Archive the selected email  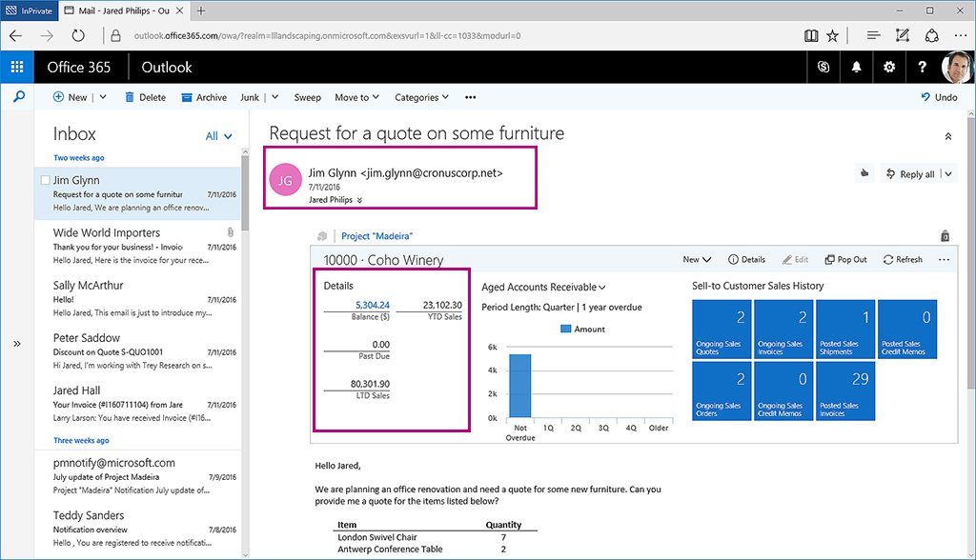click(204, 97)
